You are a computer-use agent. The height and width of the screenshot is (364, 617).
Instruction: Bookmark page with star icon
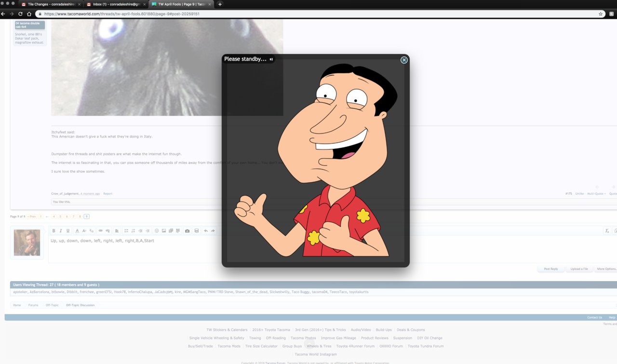coord(601,14)
